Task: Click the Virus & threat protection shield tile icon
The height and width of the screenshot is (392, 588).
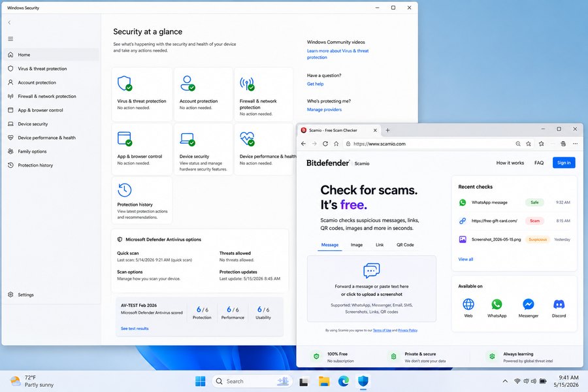Action: click(x=125, y=83)
